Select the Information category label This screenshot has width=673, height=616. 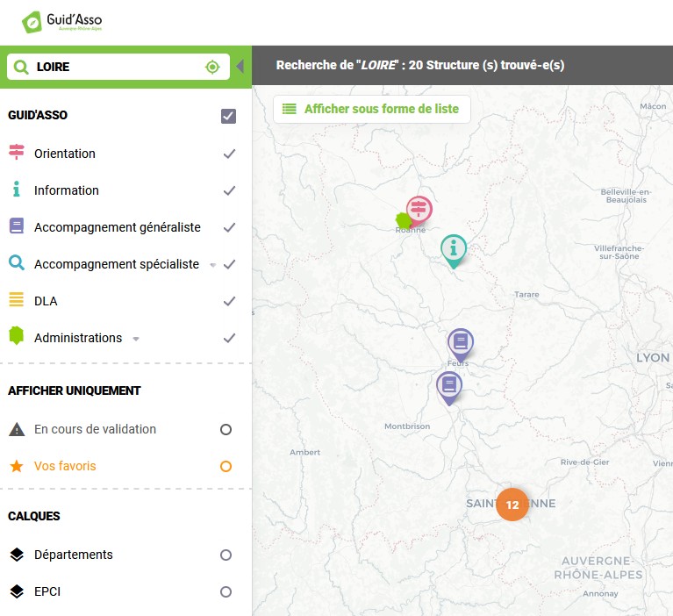pyautogui.click(x=67, y=190)
